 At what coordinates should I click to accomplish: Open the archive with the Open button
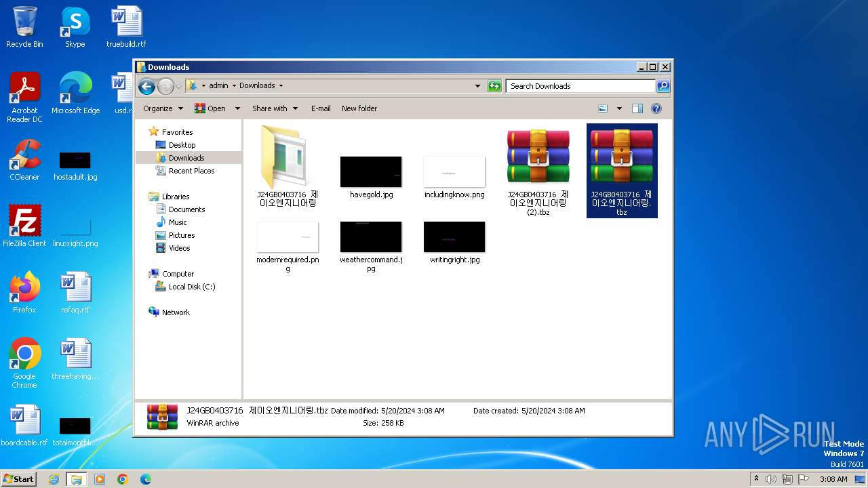[x=210, y=108]
